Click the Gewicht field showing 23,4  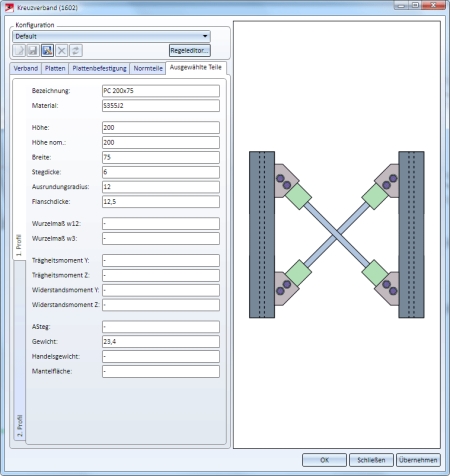click(161, 342)
